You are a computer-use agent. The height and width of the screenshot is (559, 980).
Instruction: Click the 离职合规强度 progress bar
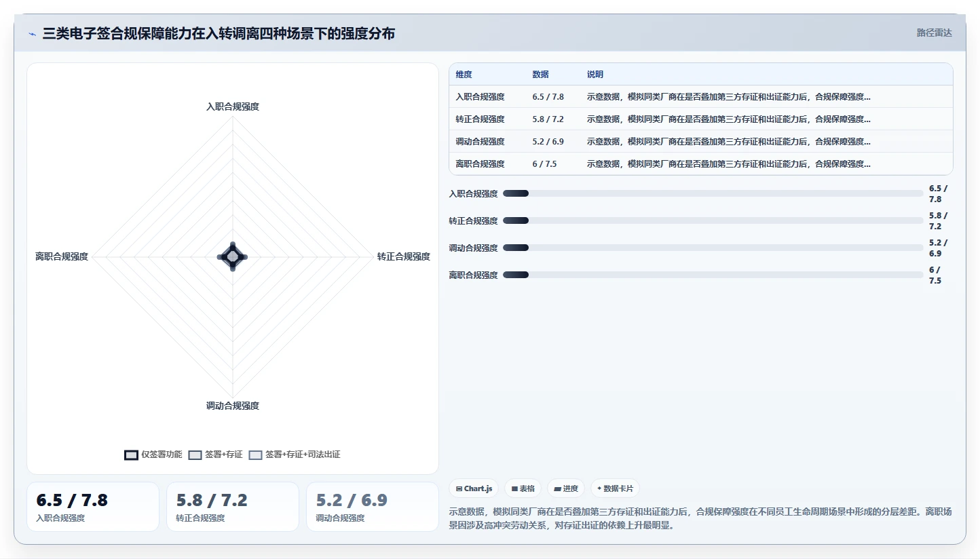[x=713, y=275]
